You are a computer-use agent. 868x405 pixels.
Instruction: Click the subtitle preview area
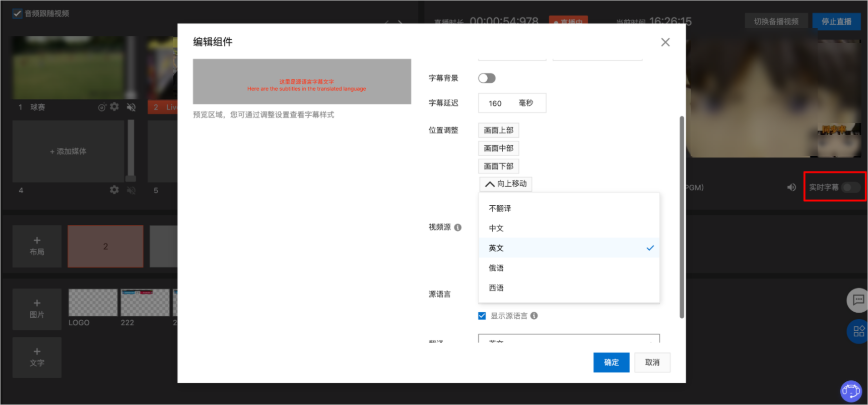click(x=302, y=82)
